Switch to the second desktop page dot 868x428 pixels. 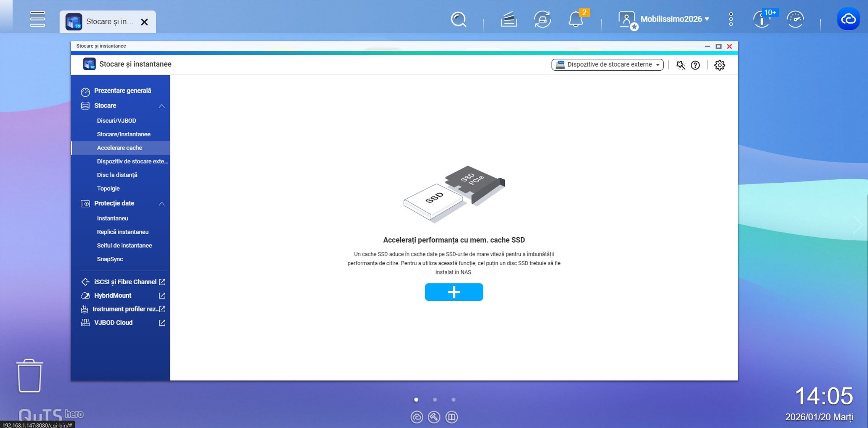pos(435,400)
